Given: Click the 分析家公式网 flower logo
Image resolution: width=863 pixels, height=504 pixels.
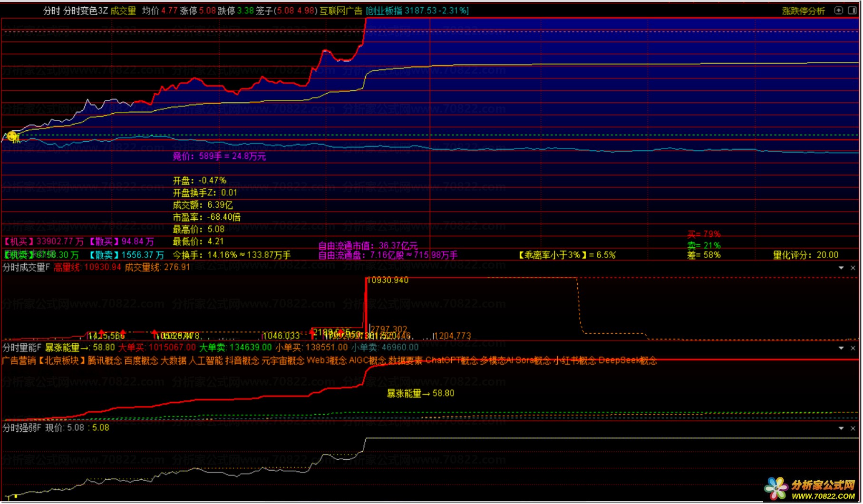Looking at the screenshot, I should tap(776, 488).
